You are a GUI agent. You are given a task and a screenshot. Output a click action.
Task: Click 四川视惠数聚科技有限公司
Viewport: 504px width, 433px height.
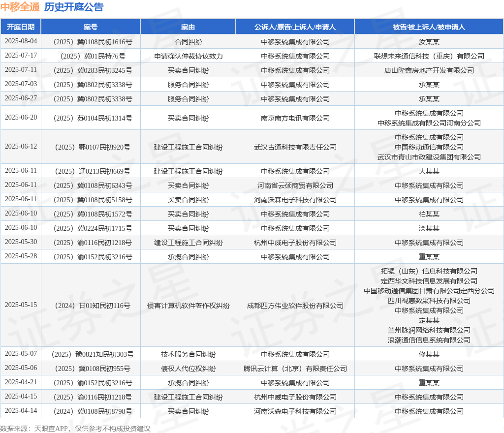point(429,301)
